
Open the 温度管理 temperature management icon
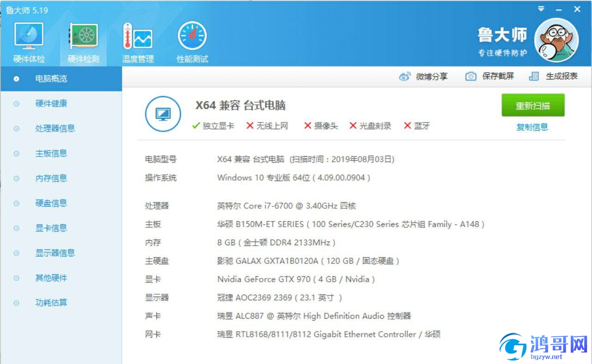click(138, 42)
